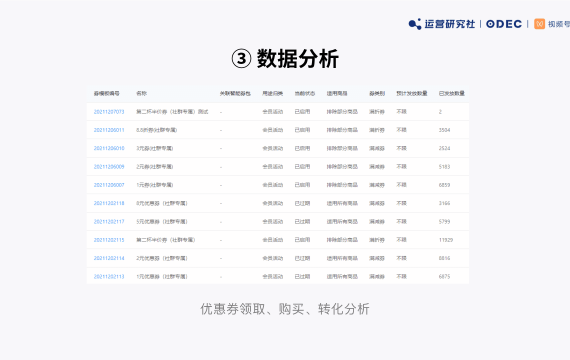Select the 8元优惠券（社群专属）name cell
Viewport: 570px width, 360px height.
pyautogui.click(x=162, y=203)
